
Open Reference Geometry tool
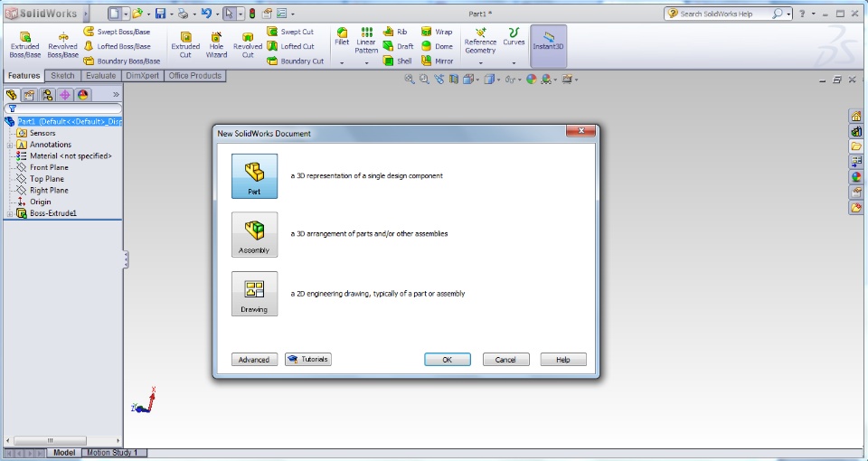(480, 41)
